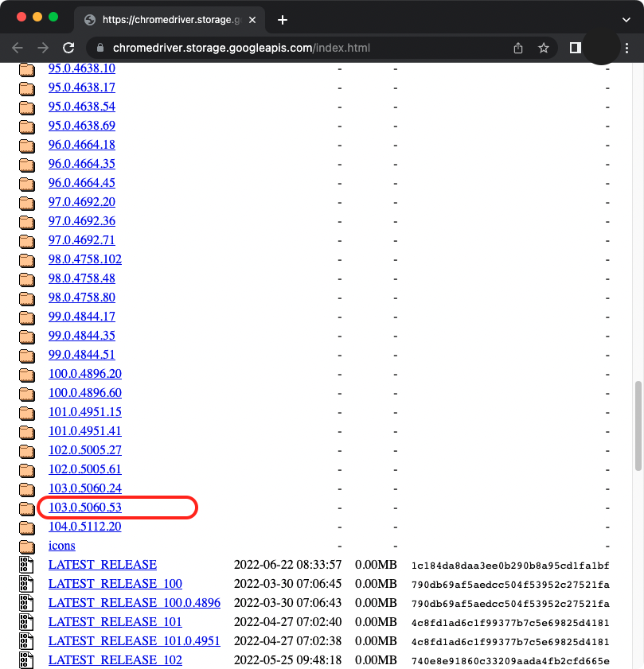
Task: Click the lock icon in address bar
Action: coord(100,48)
